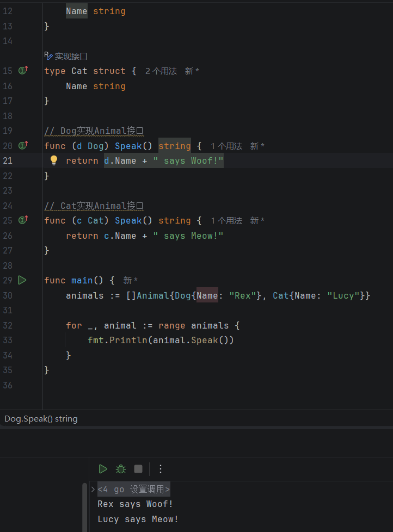
Task: Click 'Speak' in the Cat method declaration
Action: 128,220
